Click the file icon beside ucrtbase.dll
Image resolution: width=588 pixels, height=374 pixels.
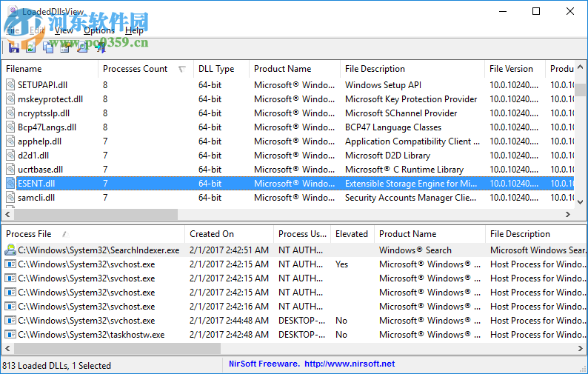10,169
